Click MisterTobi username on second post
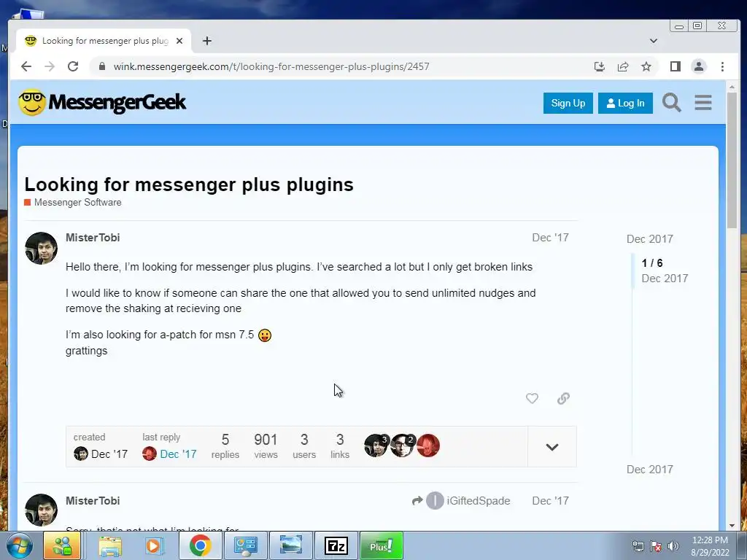 click(x=93, y=501)
